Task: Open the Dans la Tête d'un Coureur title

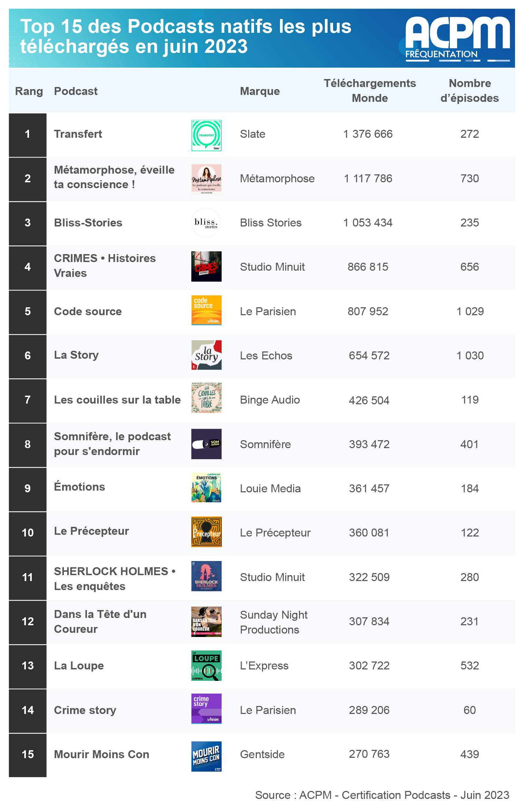Action: click(100, 621)
